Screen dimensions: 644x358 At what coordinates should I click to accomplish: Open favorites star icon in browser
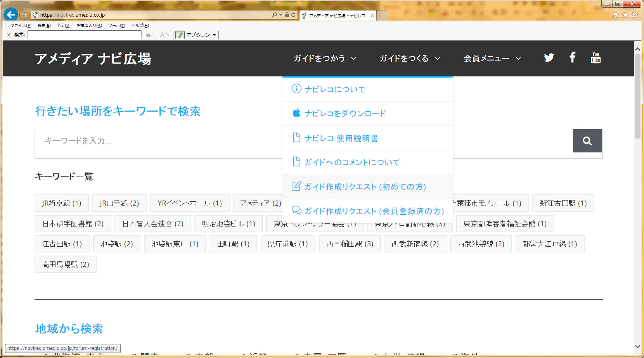tap(625, 15)
